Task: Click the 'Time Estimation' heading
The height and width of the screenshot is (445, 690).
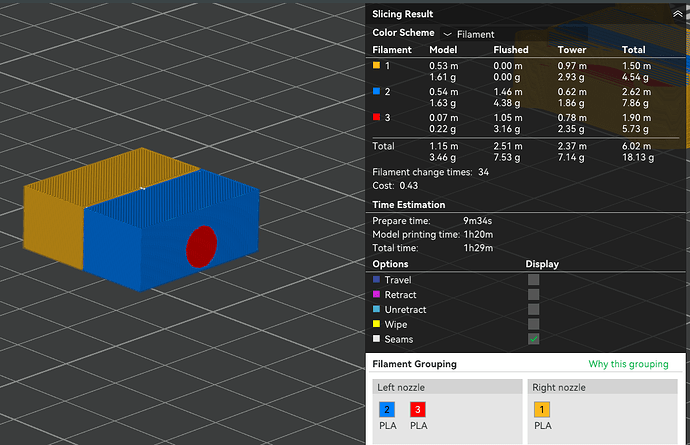Action: pos(409,205)
